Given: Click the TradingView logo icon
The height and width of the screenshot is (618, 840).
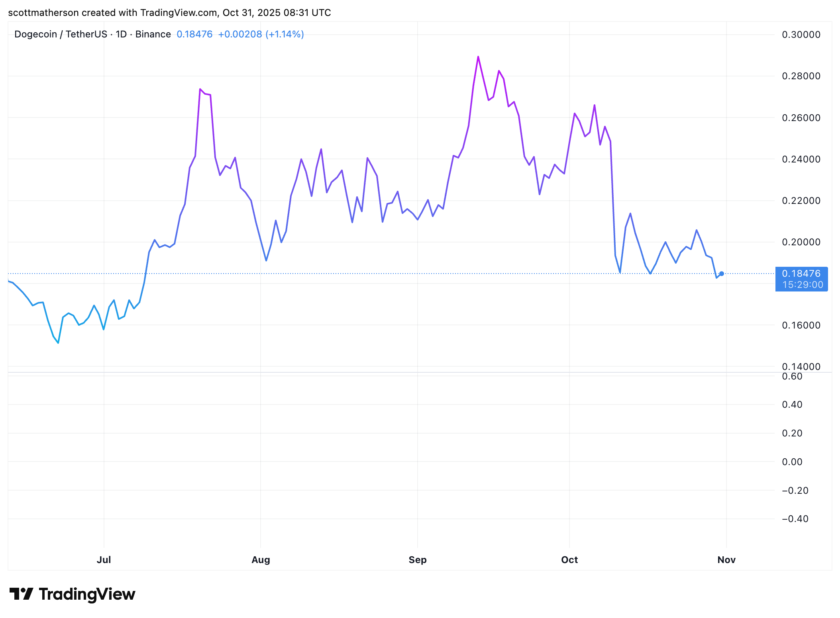Looking at the screenshot, I should (21, 594).
